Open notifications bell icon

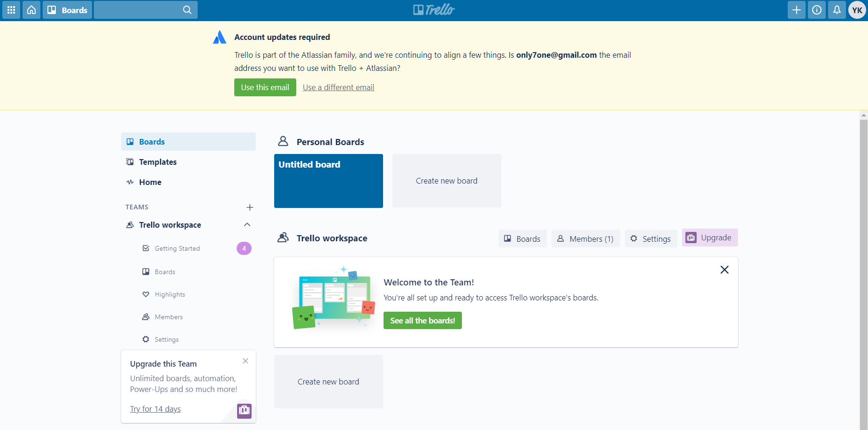click(x=837, y=10)
